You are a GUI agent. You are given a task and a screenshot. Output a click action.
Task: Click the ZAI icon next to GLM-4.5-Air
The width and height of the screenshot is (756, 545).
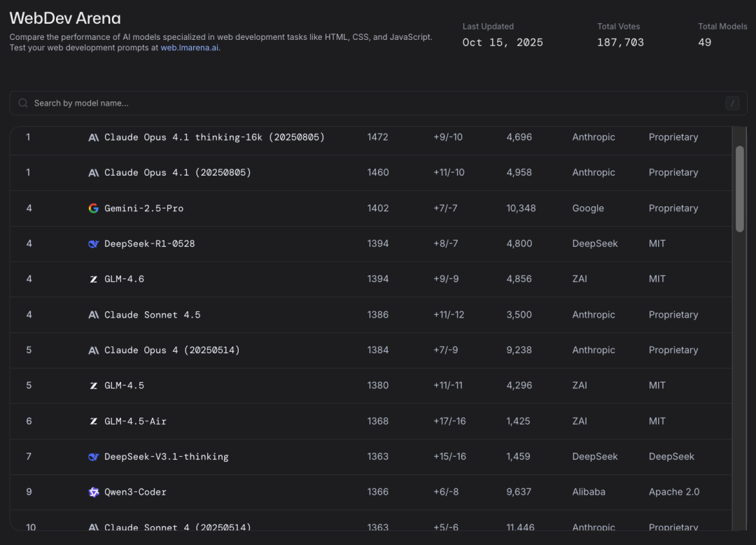click(94, 421)
